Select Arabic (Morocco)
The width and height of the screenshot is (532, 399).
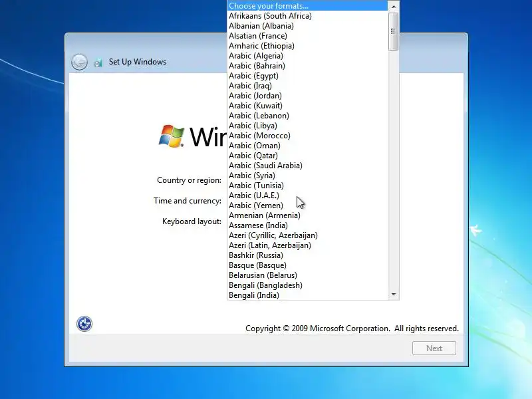click(x=307, y=136)
